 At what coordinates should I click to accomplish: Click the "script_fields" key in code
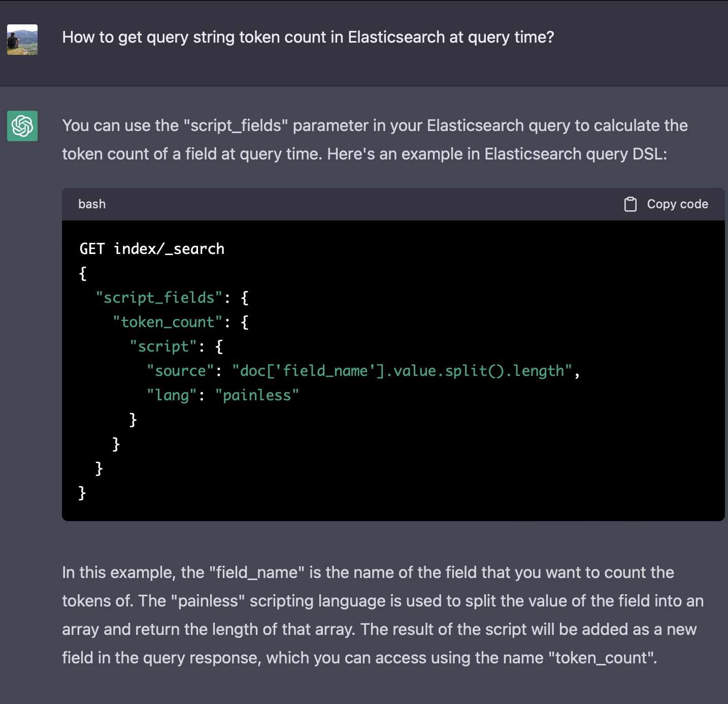pyautogui.click(x=159, y=298)
